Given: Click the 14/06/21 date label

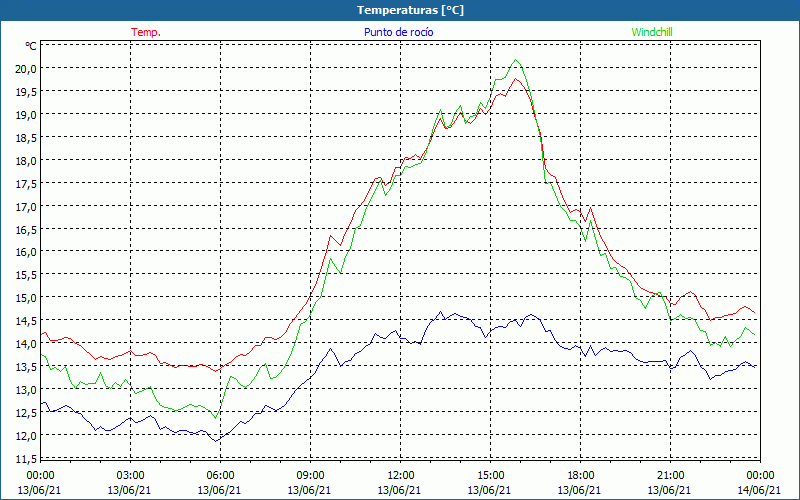Looking at the screenshot, I should pyautogui.click(x=759, y=490).
